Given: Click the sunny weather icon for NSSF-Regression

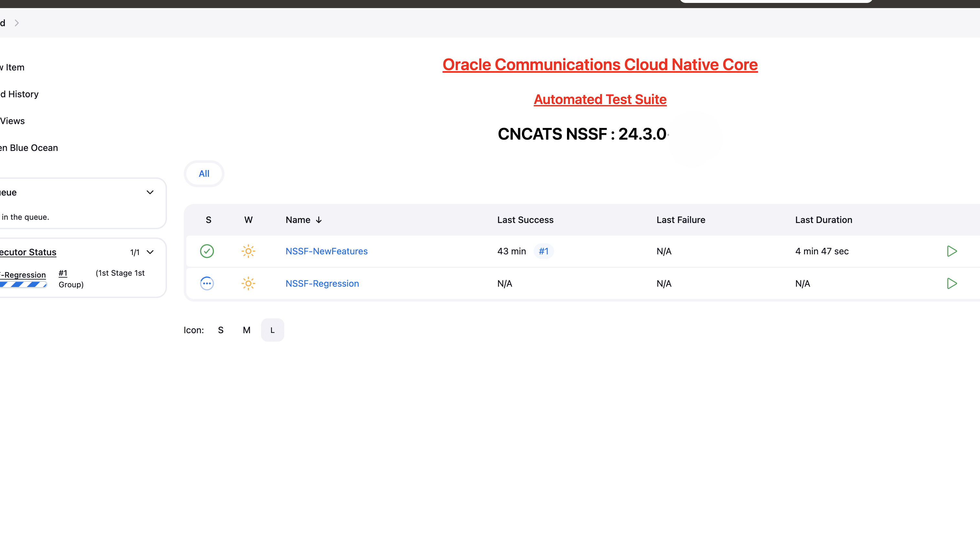Looking at the screenshot, I should pyautogui.click(x=248, y=283).
